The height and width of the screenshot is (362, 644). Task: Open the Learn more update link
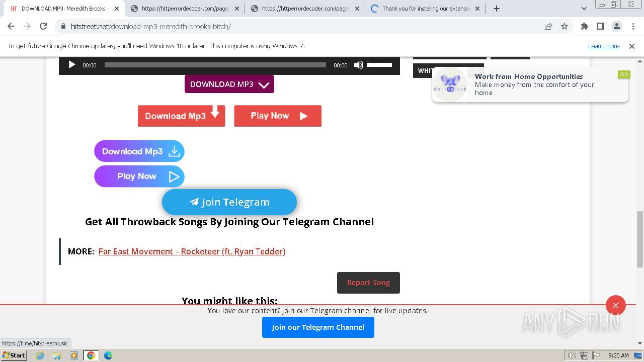click(x=604, y=46)
